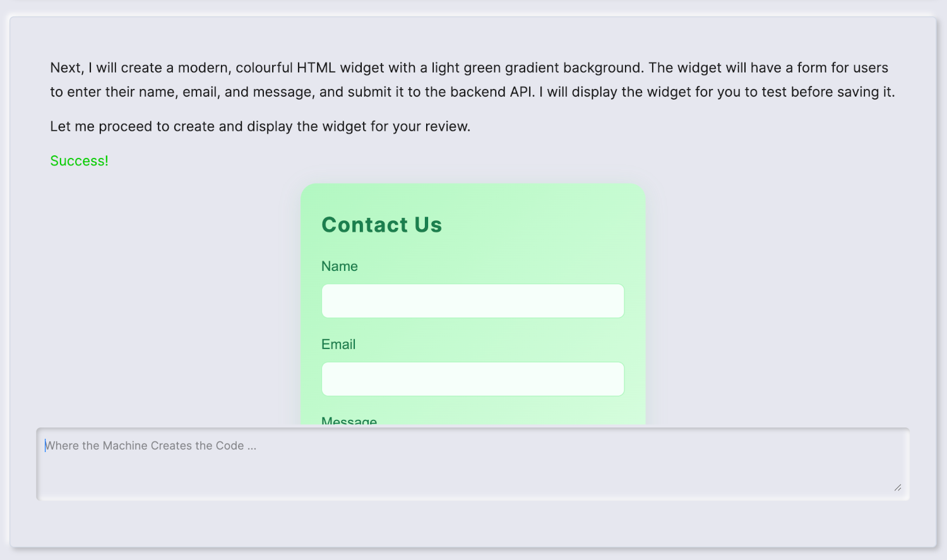The width and height of the screenshot is (947, 560).
Task: Click into the Name input field
Action: click(x=472, y=301)
